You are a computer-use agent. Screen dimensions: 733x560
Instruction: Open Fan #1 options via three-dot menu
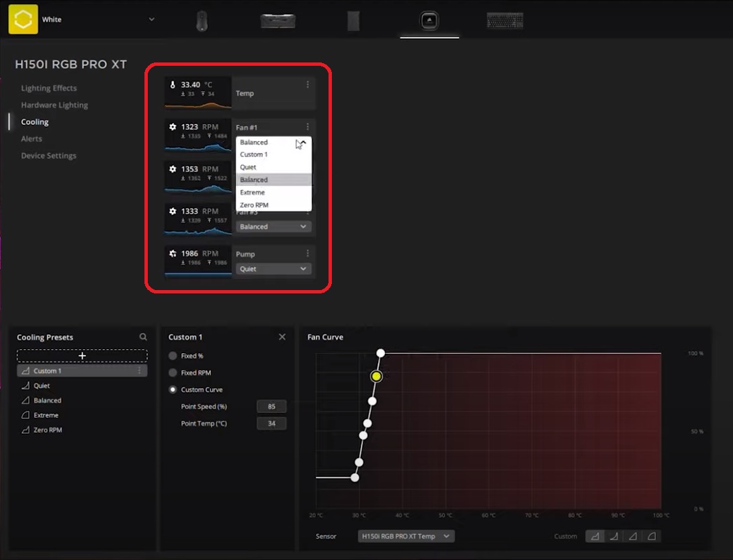click(x=308, y=127)
